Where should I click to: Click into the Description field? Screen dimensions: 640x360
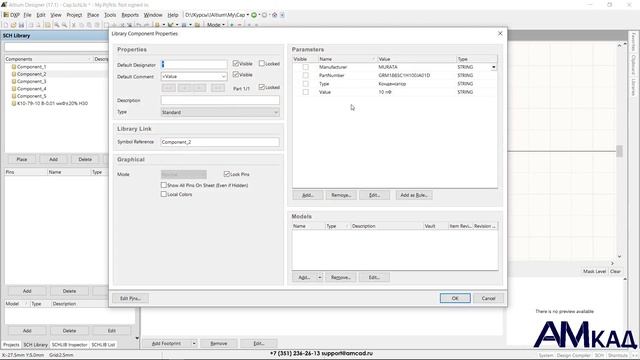tap(220, 100)
